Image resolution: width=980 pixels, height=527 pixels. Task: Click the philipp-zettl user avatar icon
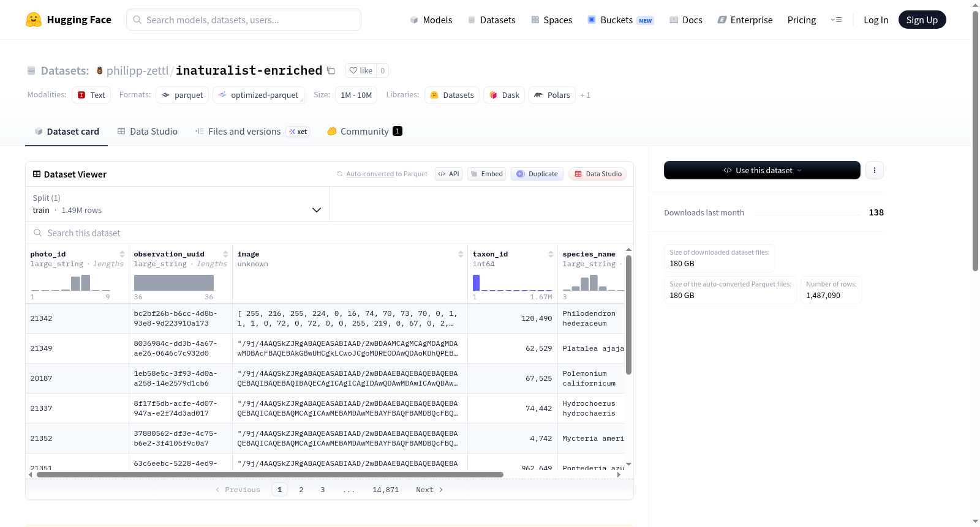pyautogui.click(x=99, y=70)
